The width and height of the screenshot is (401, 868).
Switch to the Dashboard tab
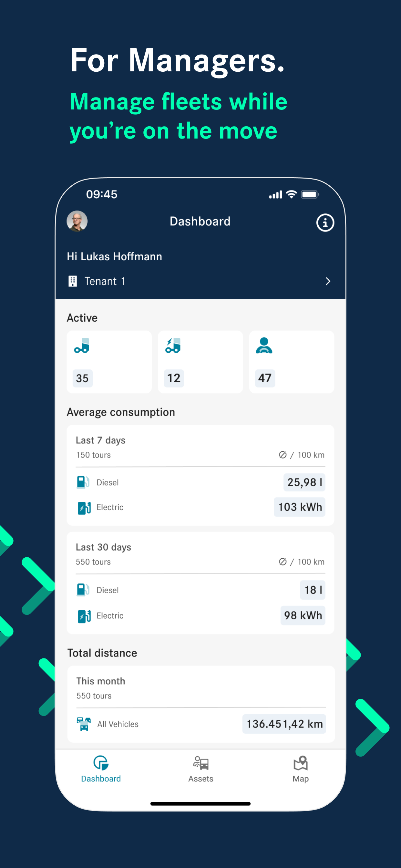tap(101, 770)
